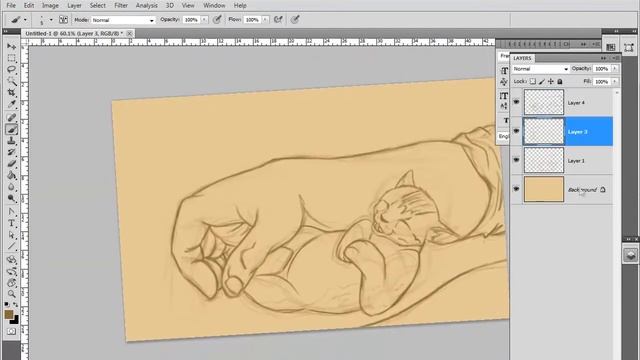Screen dimensions: 640x360
Task: Open the File menu
Action: coord(11,5)
